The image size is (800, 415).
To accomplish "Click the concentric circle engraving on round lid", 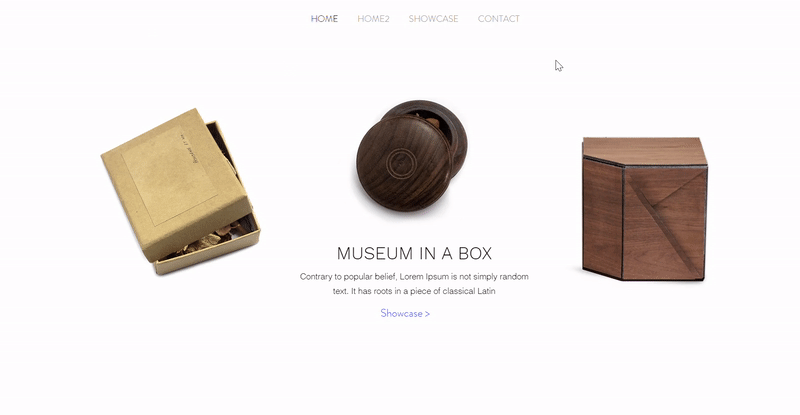I will click(x=401, y=163).
